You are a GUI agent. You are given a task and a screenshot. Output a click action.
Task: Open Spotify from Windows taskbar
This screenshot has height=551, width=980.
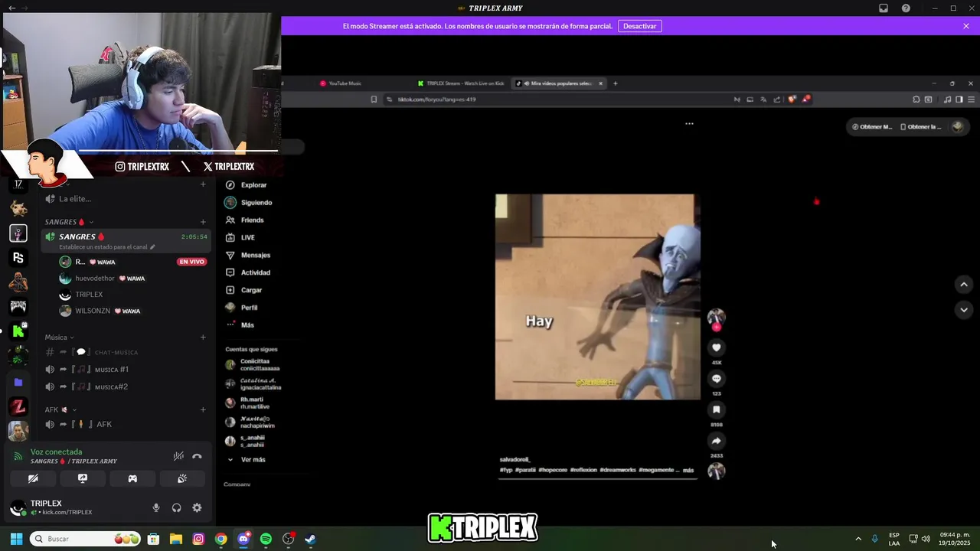pyautogui.click(x=266, y=539)
